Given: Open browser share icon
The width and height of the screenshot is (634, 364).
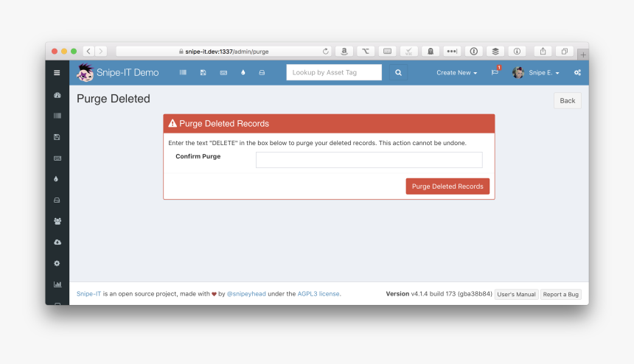Looking at the screenshot, I should click(x=543, y=52).
